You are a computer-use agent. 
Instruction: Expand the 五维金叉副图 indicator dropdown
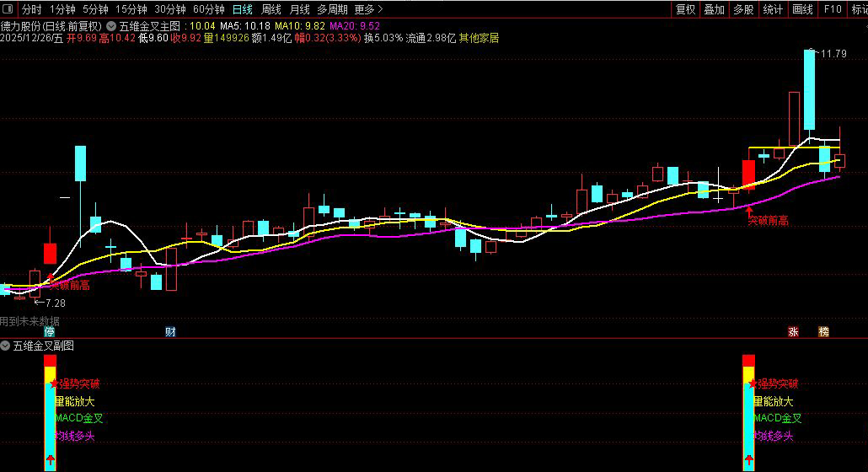[x=5, y=346]
